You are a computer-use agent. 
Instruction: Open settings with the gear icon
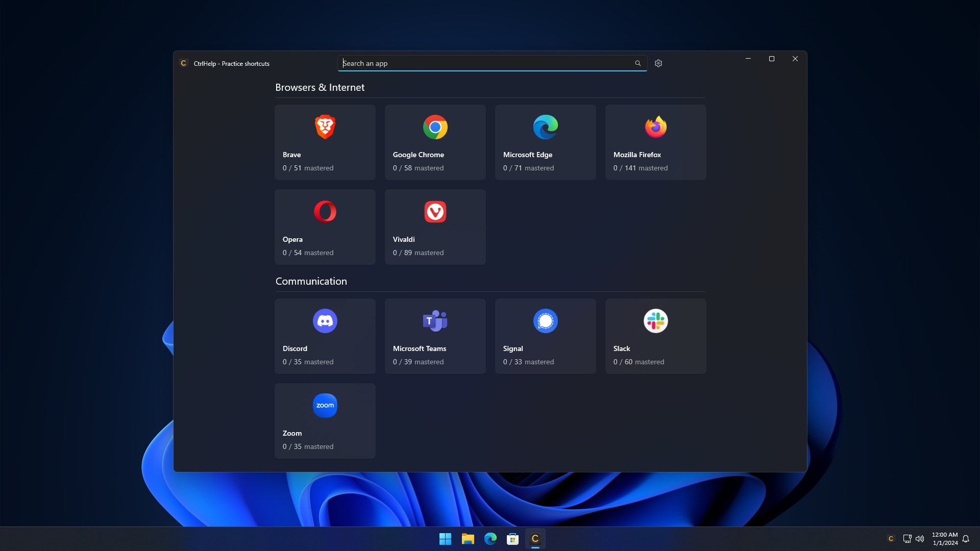click(658, 63)
